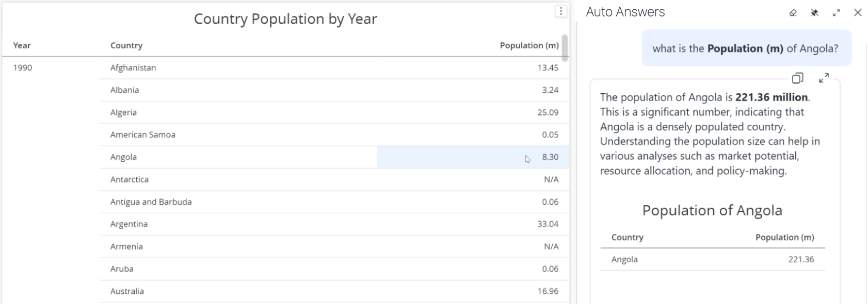Click the Population (m) header in answer table
This screenshot has width=868, height=304.
tap(784, 238)
